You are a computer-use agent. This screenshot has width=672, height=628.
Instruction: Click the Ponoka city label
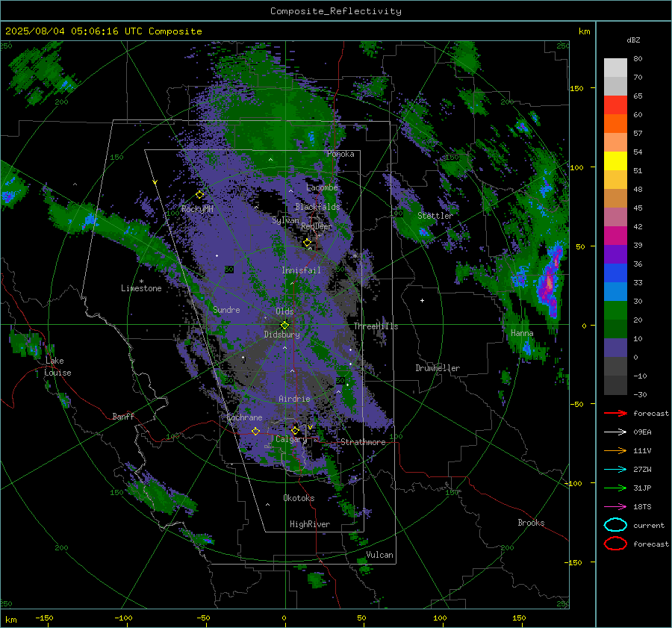[x=340, y=154]
